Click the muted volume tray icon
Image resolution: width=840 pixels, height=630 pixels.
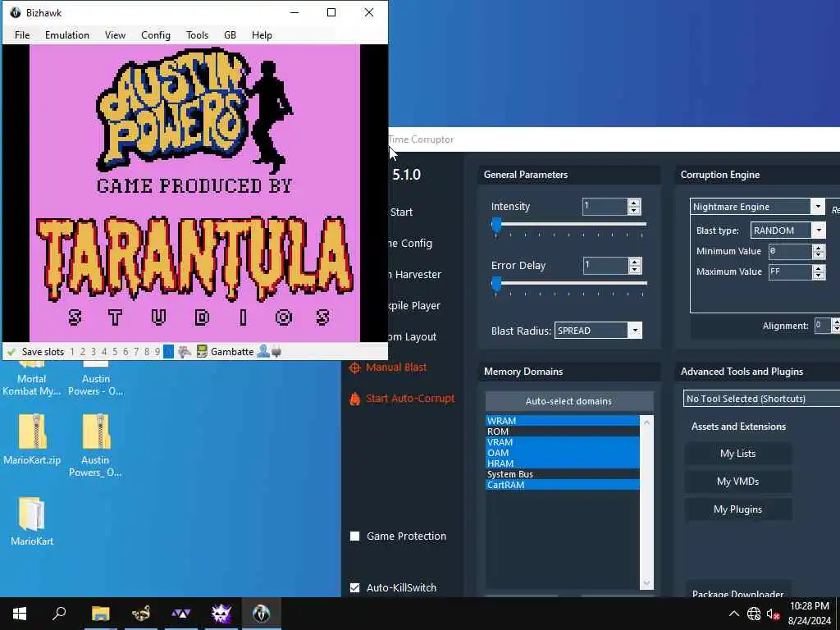click(x=773, y=614)
